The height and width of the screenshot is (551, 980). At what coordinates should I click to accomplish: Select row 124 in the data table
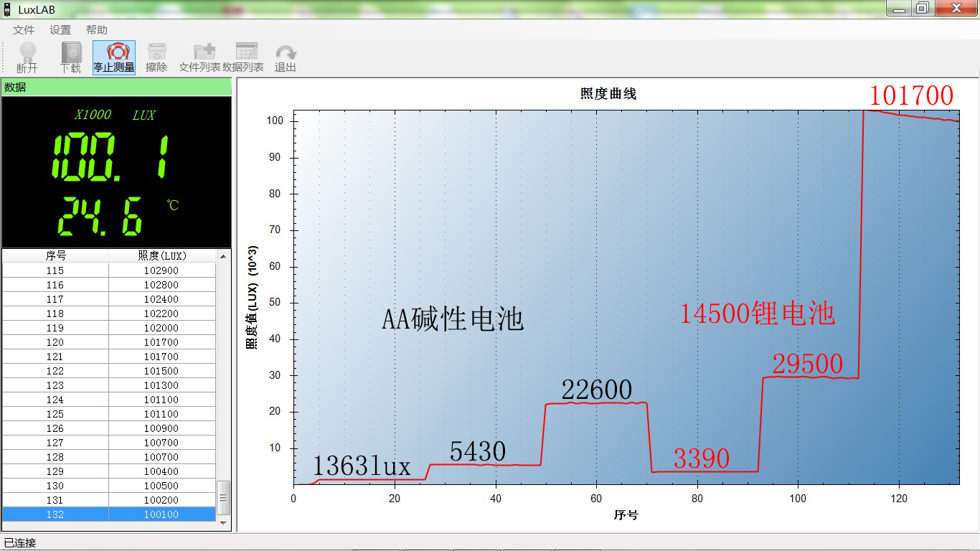[108, 400]
